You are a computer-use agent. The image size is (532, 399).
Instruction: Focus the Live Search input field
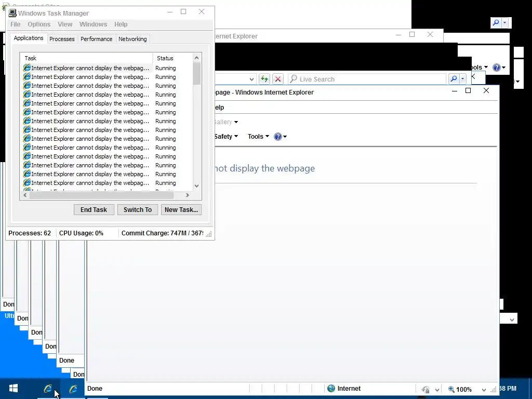tap(367, 79)
